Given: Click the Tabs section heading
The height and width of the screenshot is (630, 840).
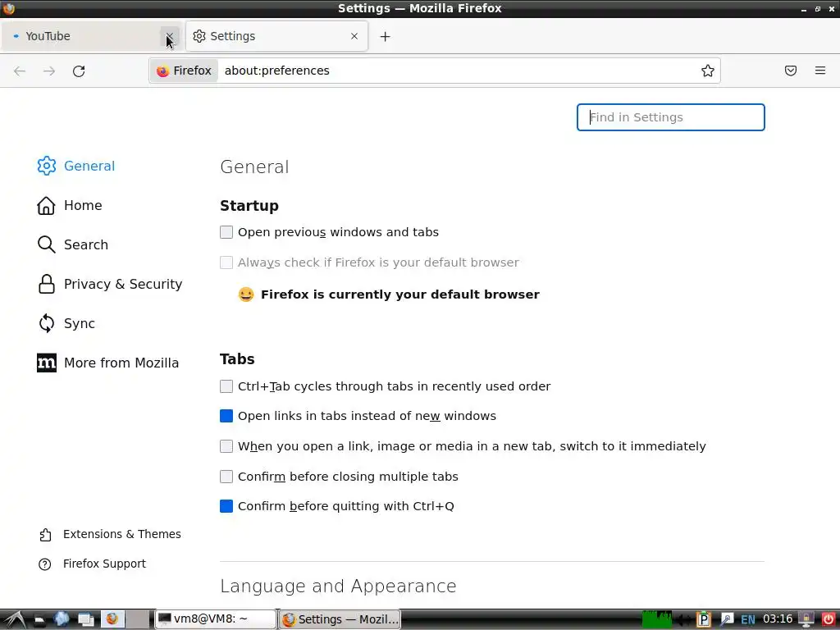Looking at the screenshot, I should coord(237,359).
